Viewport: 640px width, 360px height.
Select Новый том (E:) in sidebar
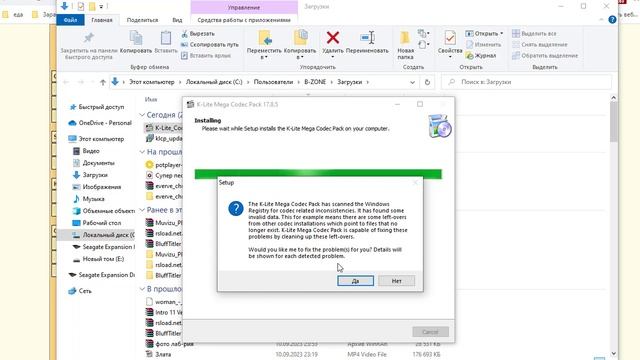pyautogui.click(x=98, y=259)
